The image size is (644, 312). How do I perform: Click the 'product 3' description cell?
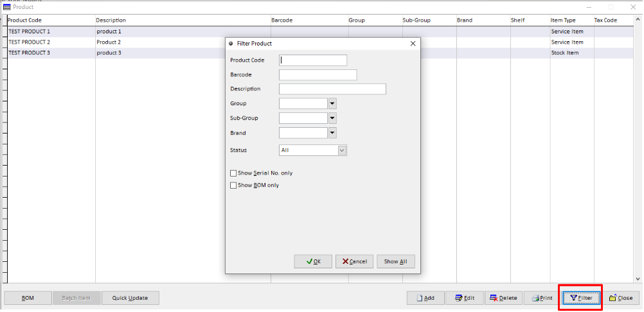(x=109, y=53)
